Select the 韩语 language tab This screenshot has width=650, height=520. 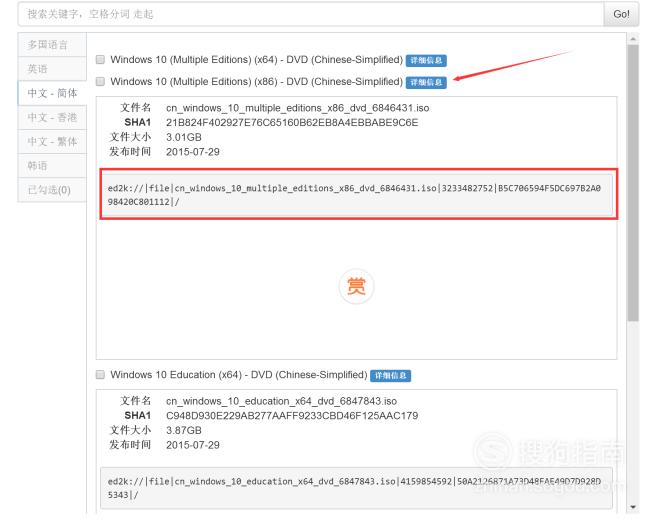click(x=52, y=166)
